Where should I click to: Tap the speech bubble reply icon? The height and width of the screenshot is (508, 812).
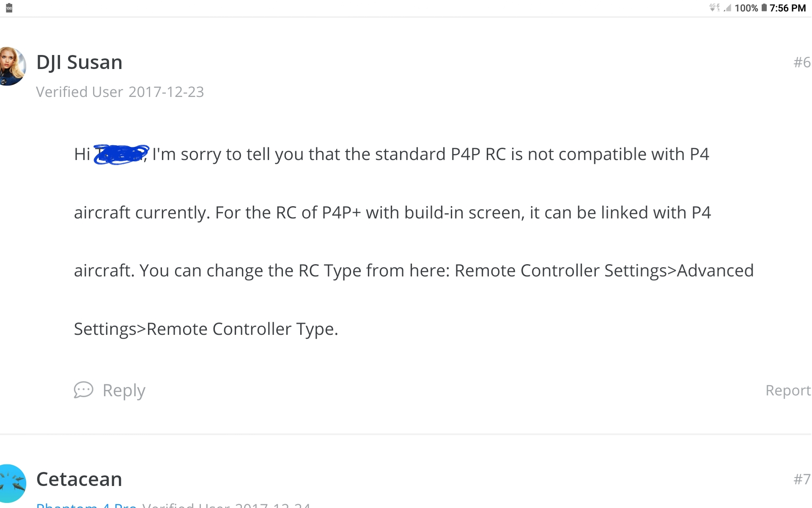(x=83, y=390)
